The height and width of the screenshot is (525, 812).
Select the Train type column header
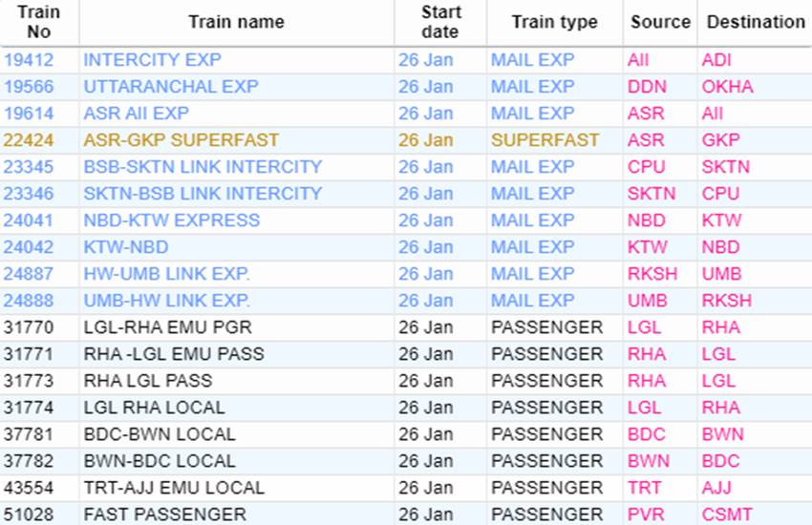[x=554, y=22]
